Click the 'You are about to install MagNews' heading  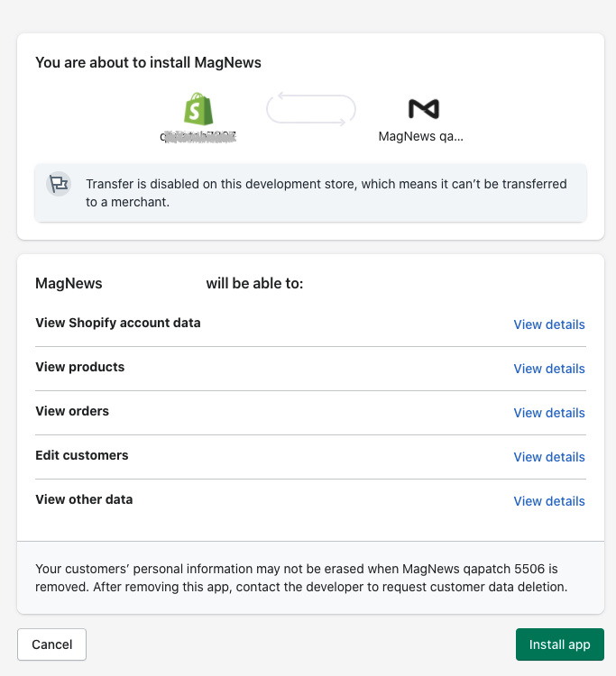click(x=148, y=62)
